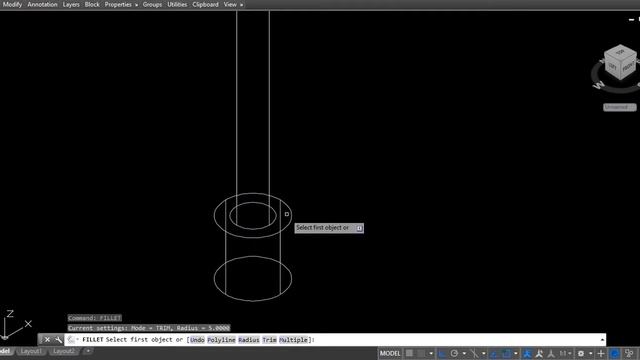The width and height of the screenshot is (640, 360).
Task: Click the W compass direction on ViewCube
Action: [x=599, y=85]
